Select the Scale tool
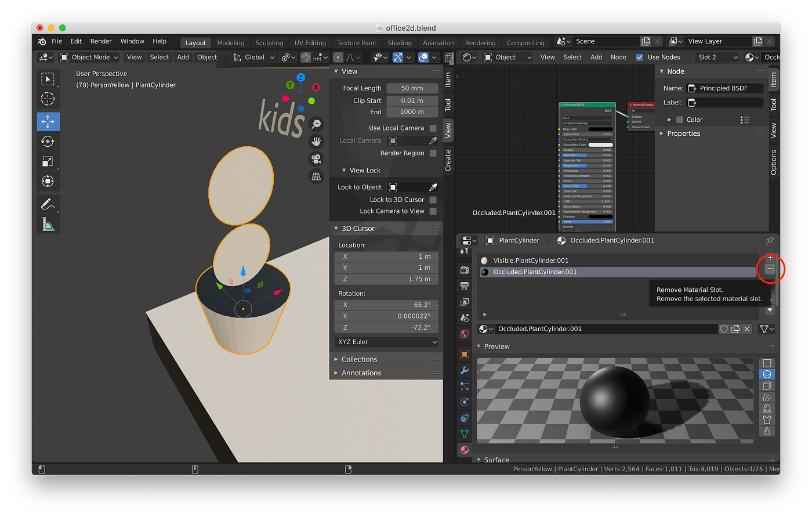This screenshot has height=517, width=812. tap(48, 161)
